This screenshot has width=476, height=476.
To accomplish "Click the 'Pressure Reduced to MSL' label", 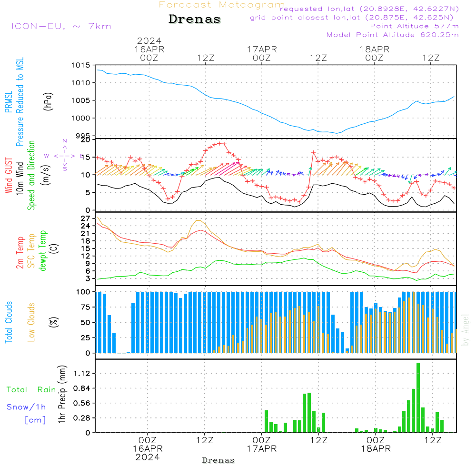I will (20, 102).
